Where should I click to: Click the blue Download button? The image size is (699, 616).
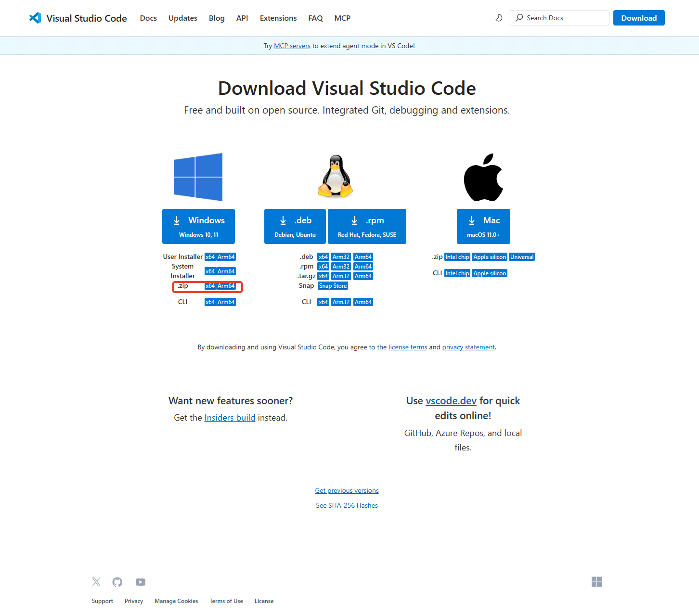pos(639,18)
